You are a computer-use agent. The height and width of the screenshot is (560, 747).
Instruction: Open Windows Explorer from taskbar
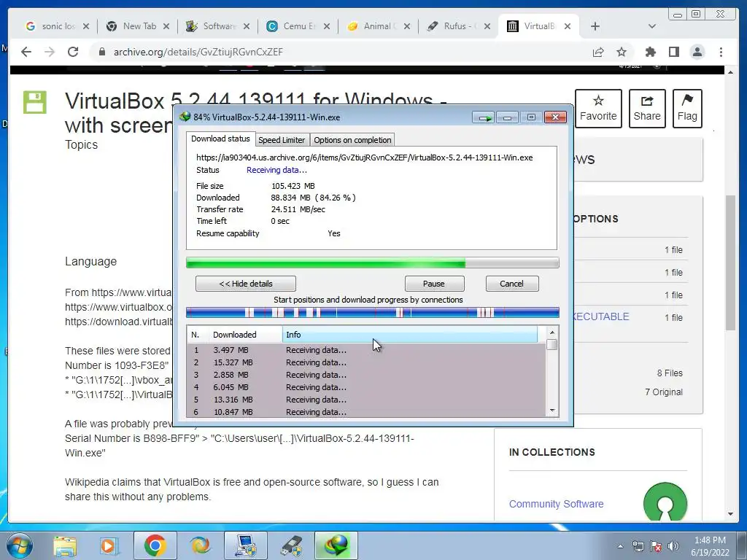(x=65, y=545)
